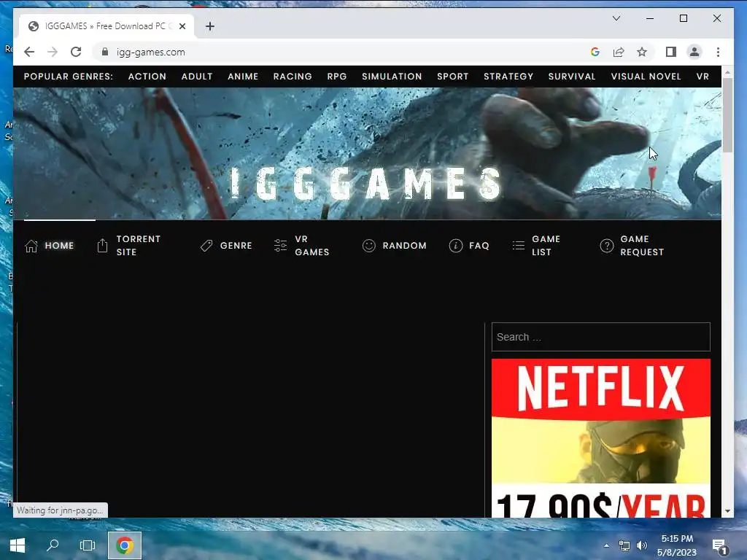This screenshot has height=560, width=747.
Task: Open the GAME REQUEST menu item
Action: (x=642, y=246)
